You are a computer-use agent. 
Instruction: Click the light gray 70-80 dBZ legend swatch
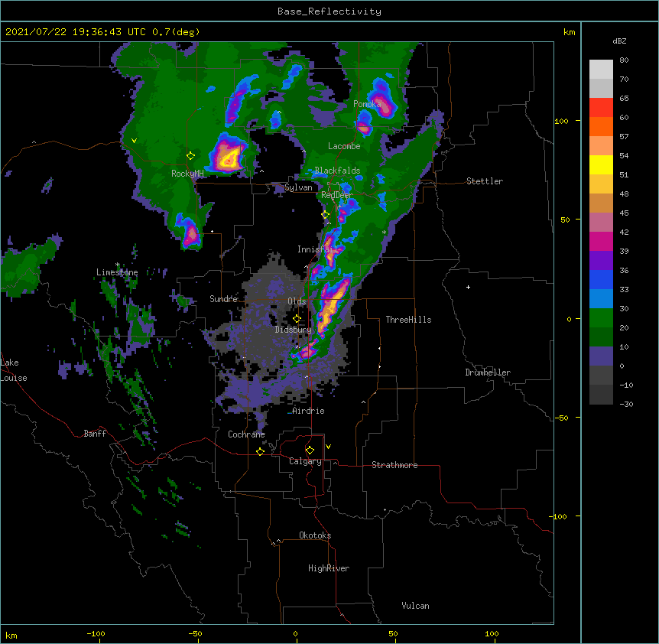pyautogui.click(x=601, y=69)
